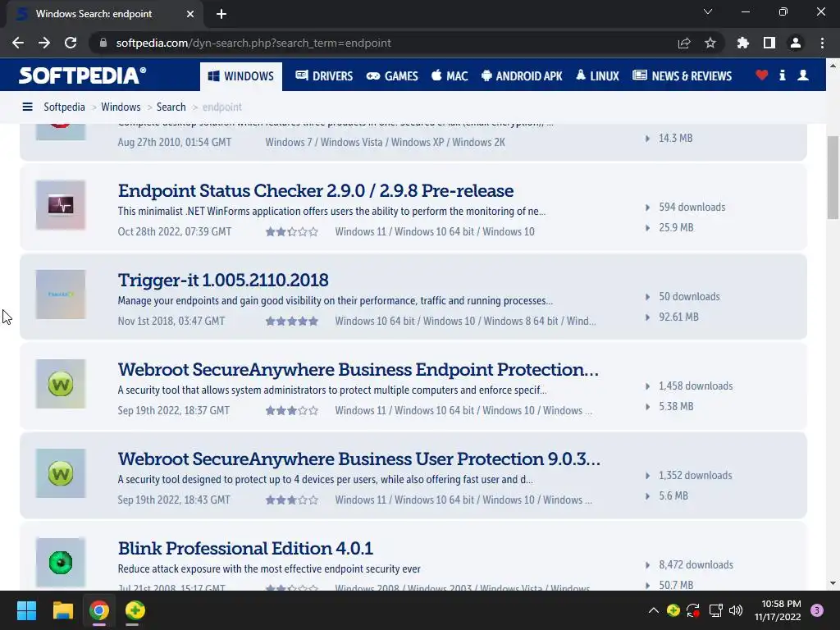
Task: Click the star rating of Endpoint Status Checker
Action: point(292,232)
